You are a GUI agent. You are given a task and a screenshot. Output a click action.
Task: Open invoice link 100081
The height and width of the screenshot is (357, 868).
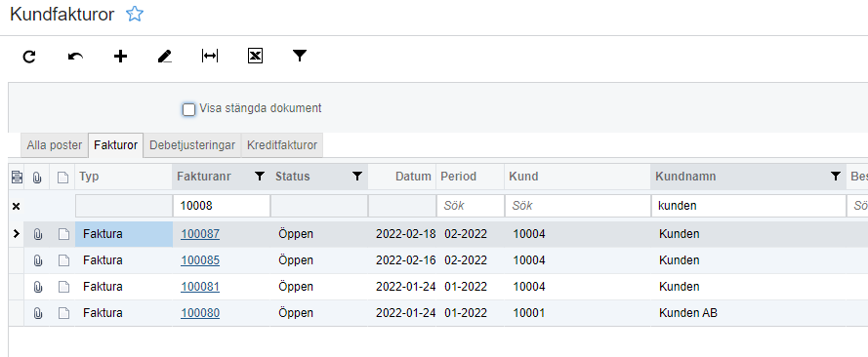[200, 287]
